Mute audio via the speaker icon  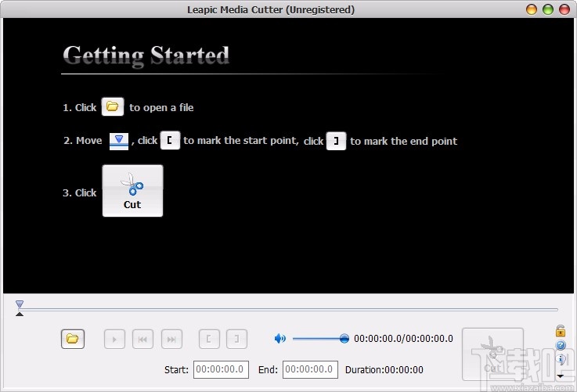[280, 339]
